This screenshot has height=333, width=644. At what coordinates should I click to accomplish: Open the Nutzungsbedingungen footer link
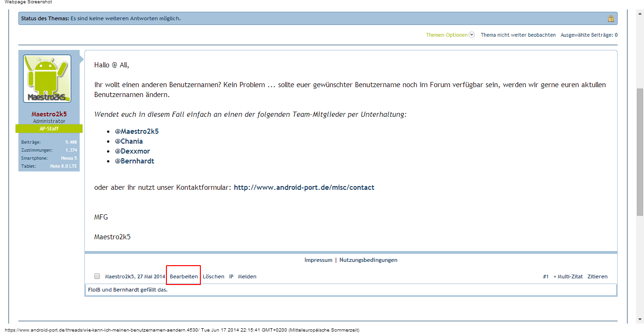tap(368, 260)
